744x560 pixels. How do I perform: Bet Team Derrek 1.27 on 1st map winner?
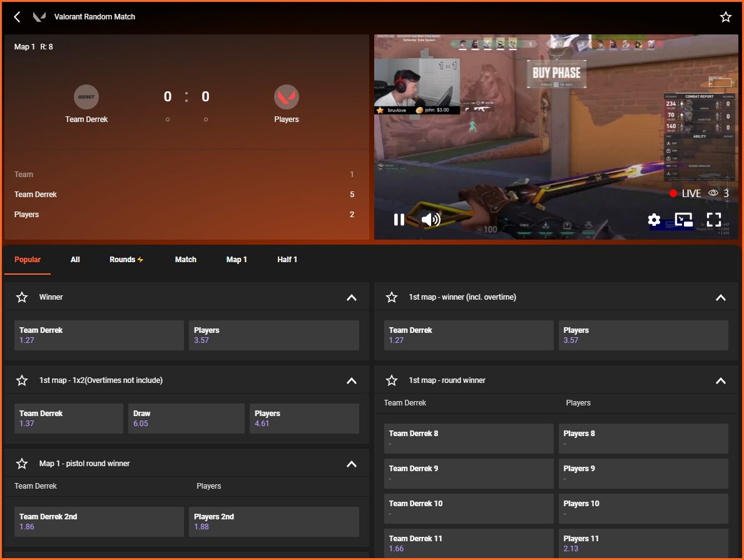[x=469, y=335]
